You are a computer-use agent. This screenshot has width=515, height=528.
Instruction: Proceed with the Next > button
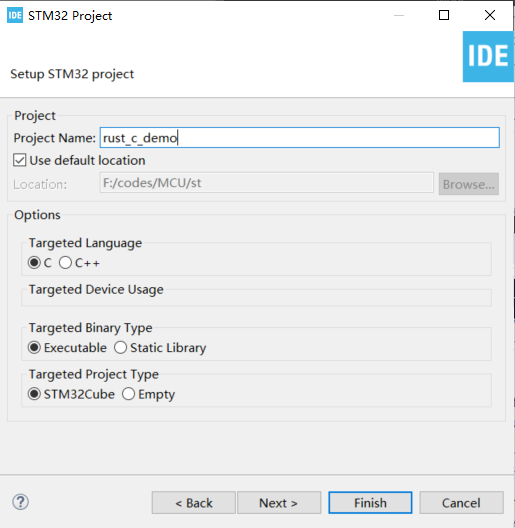tap(279, 503)
